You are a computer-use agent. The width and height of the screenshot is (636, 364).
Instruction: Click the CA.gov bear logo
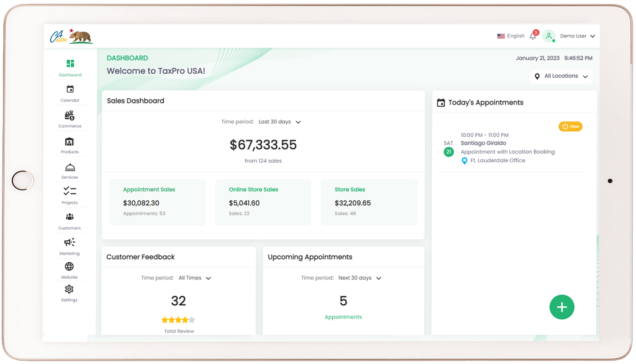pos(72,36)
